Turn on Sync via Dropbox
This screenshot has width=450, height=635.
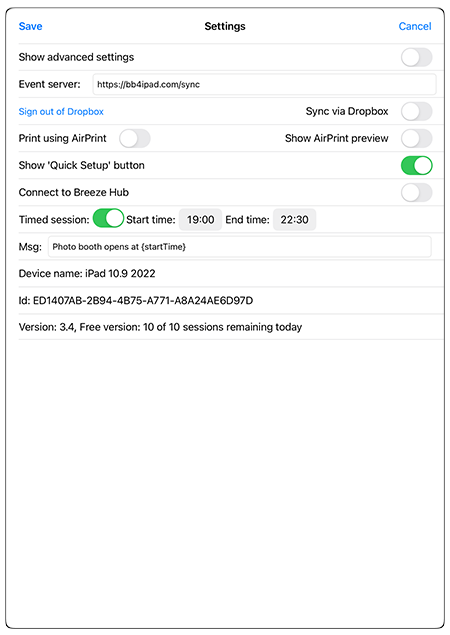point(416,111)
